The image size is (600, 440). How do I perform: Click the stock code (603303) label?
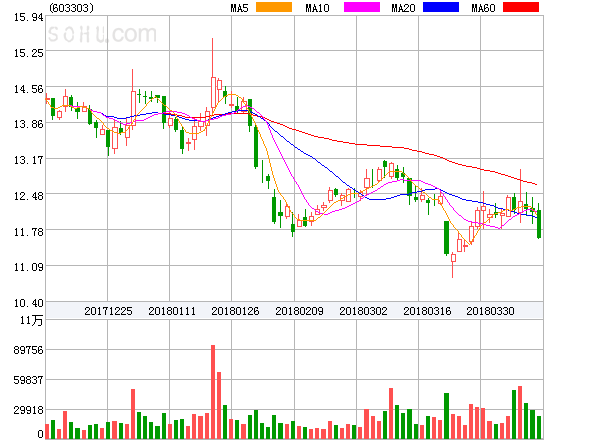71,8
